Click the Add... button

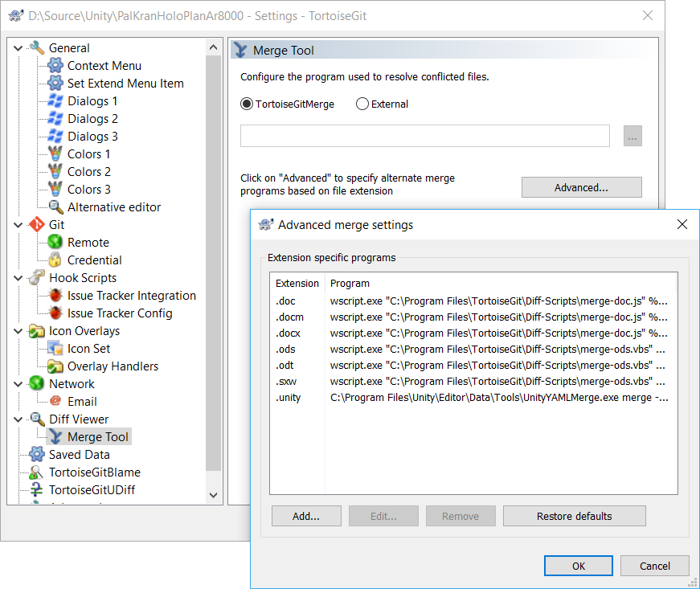(306, 516)
